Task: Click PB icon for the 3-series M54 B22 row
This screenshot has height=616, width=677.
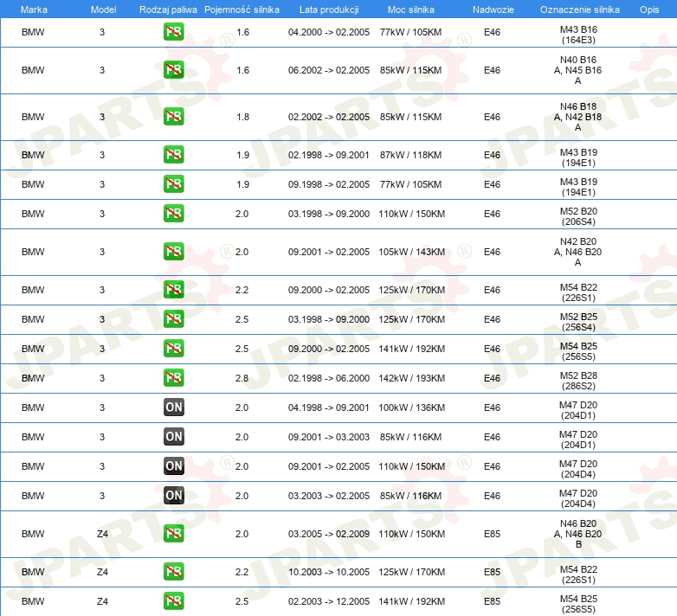Action: point(173,290)
